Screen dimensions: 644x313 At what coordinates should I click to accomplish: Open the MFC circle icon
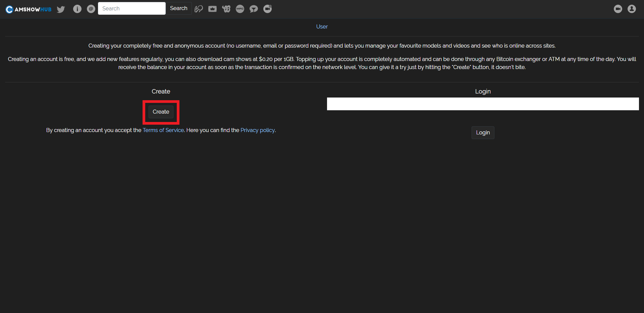(x=240, y=9)
